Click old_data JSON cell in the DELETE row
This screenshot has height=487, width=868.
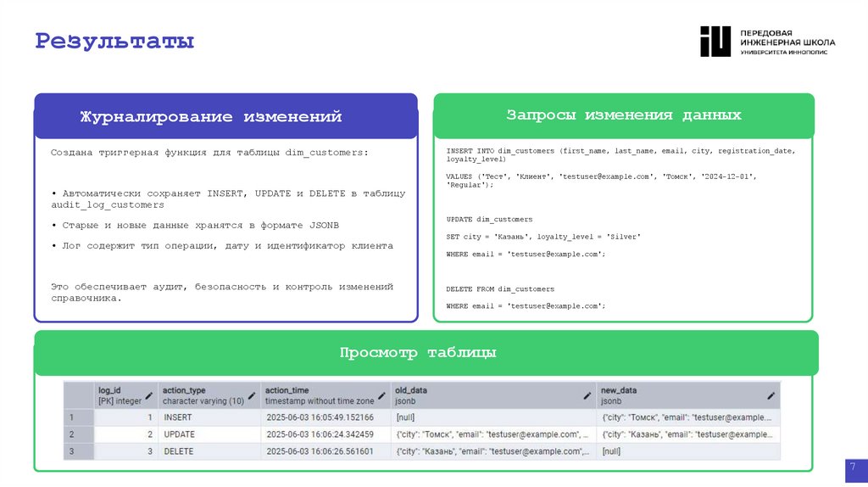493,451
